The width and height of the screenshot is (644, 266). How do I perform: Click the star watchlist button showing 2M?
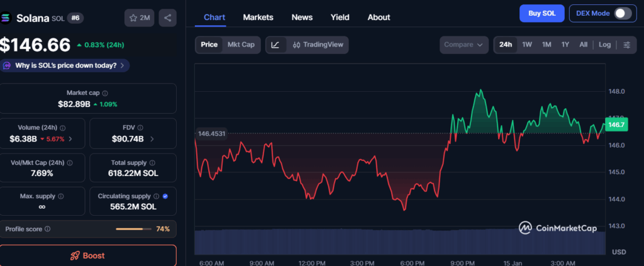[x=139, y=18]
